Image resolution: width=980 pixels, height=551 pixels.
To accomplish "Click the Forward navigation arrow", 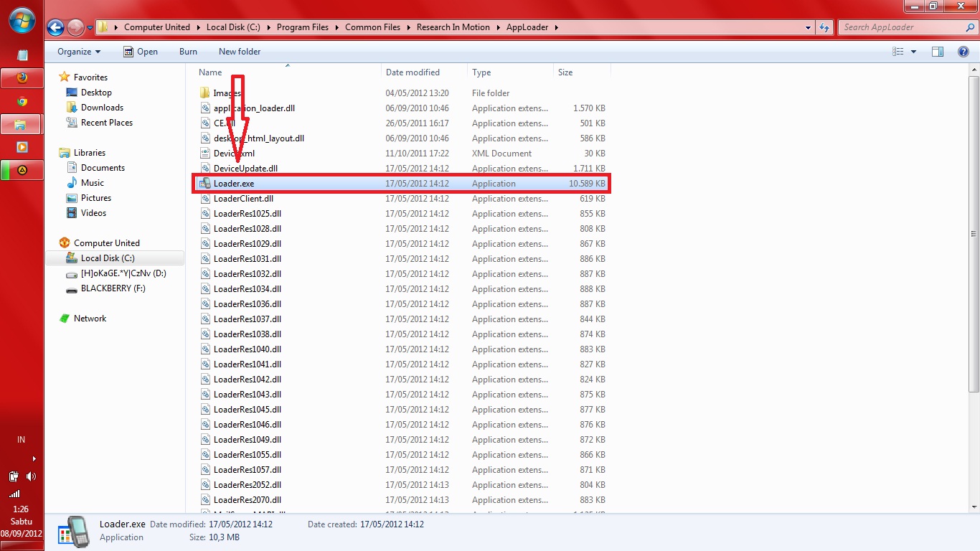I will point(75,27).
